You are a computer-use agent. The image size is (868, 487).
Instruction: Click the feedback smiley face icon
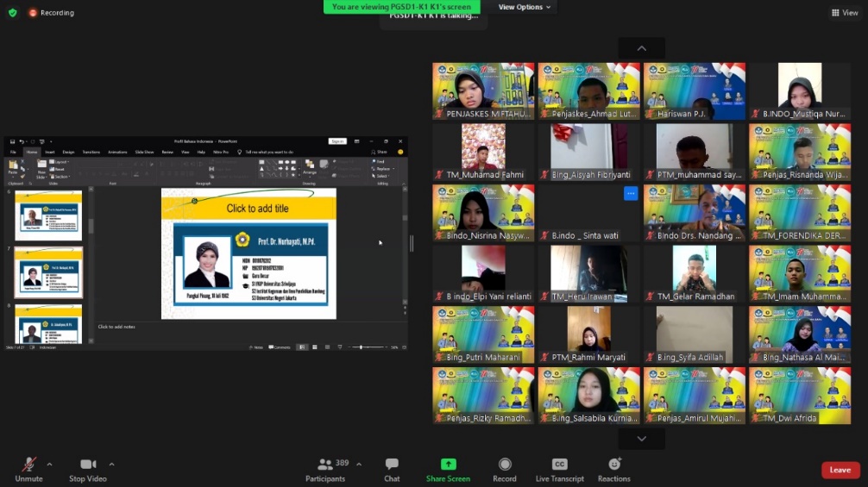coord(400,152)
